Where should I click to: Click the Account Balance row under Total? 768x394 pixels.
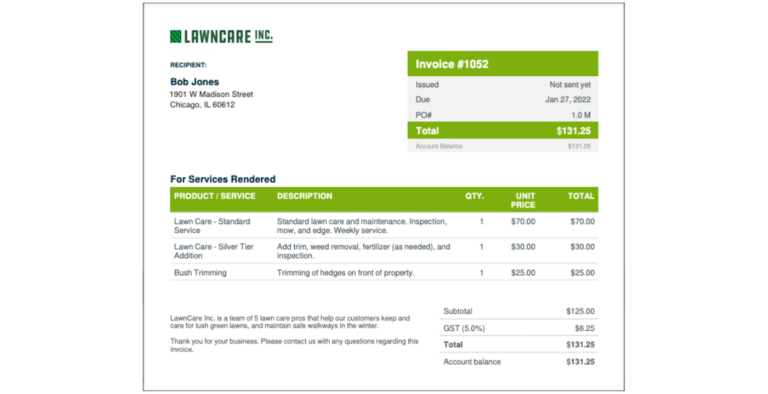[503, 146]
